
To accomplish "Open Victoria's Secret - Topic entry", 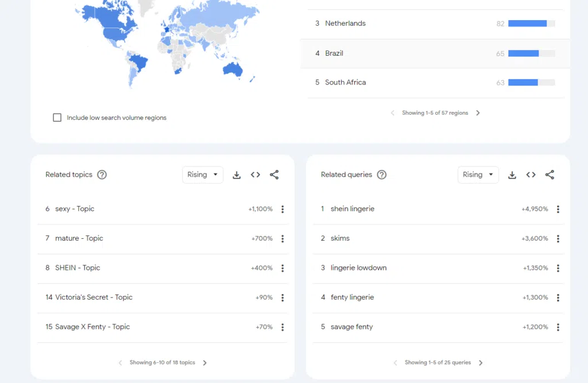I will (x=94, y=297).
